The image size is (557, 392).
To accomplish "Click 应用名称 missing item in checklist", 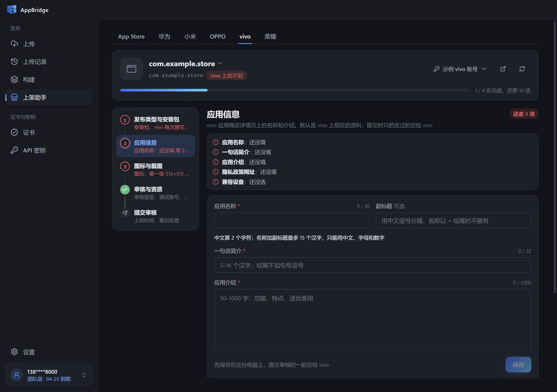I will 244,142.
